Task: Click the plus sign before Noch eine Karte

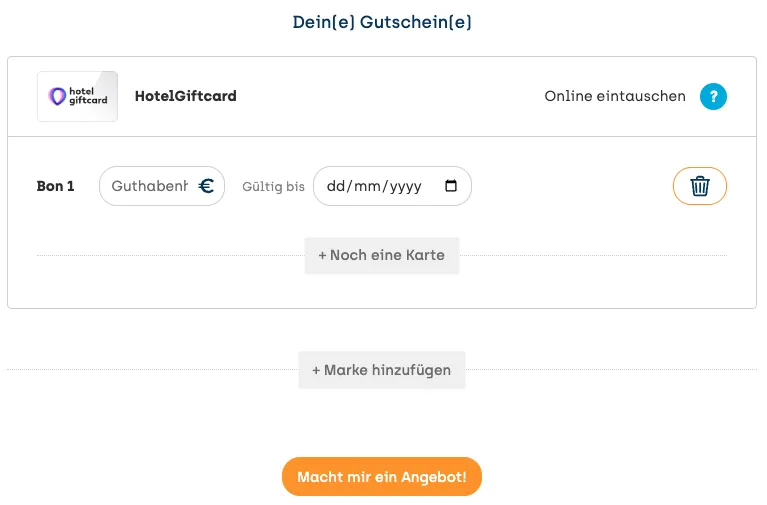Action: (x=322, y=255)
